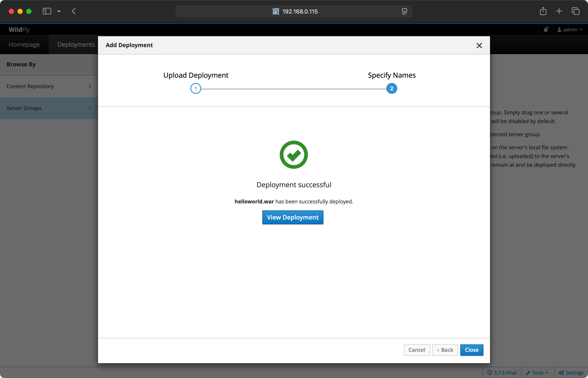This screenshot has width=588, height=378.
Task: Expand the Tools menu in footer
Action: 537,373
